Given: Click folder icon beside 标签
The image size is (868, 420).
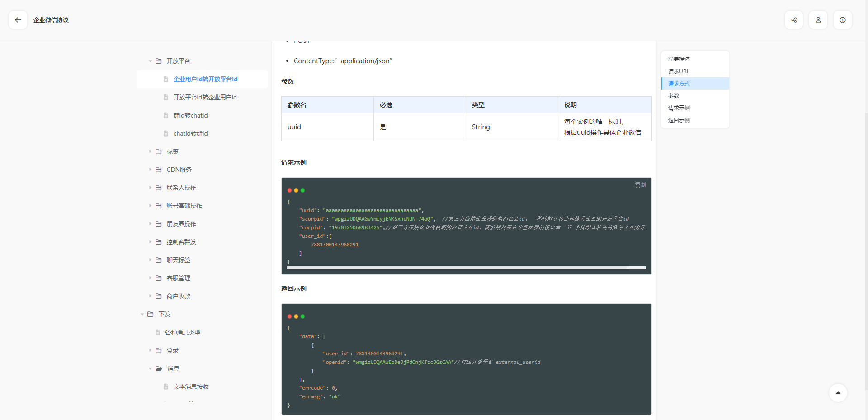Looking at the screenshot, I should coord(159,151).
